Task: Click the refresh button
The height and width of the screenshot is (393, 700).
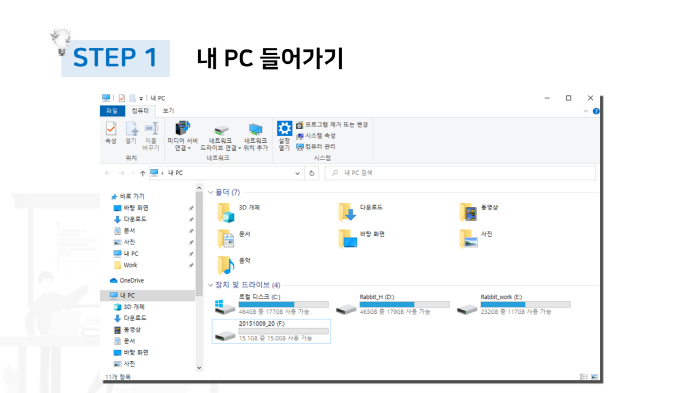Action: [x=312, y=173]
